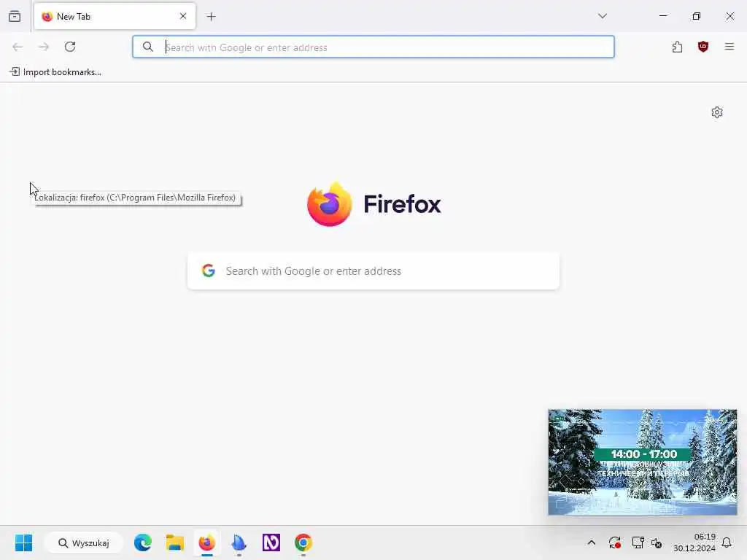Restore down the Firefox window
Viewport: 747px width, 560px height.
(x=697, y=16)
